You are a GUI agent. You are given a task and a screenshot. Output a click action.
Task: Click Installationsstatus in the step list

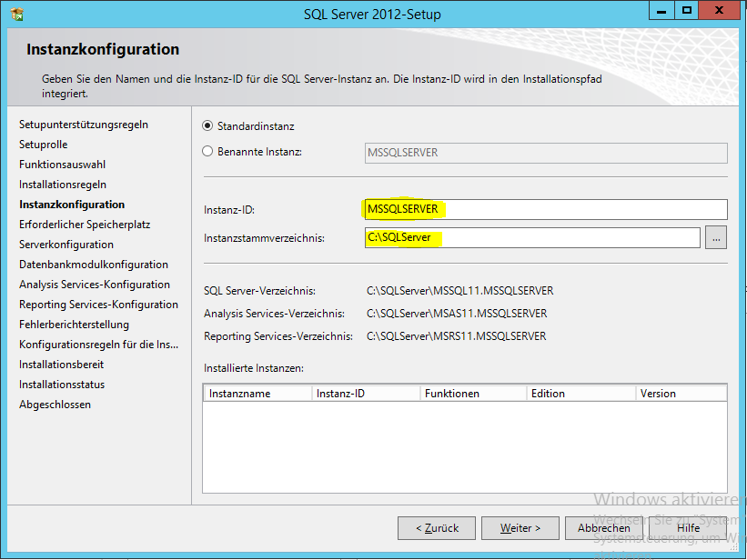[62, 385]
